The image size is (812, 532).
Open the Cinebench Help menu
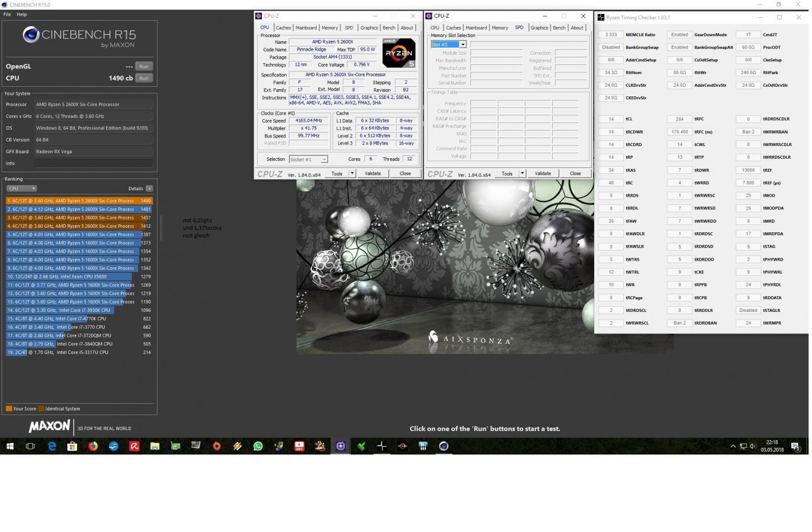[22, 14]
